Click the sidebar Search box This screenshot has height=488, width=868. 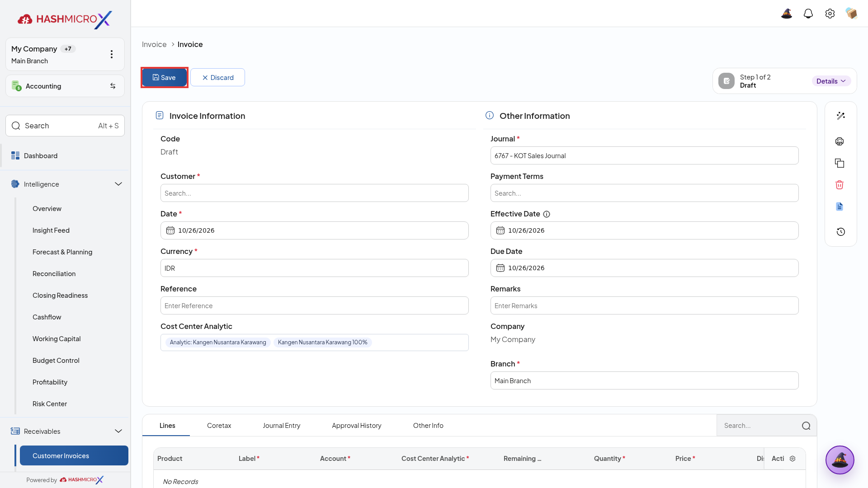pos(65,126)
